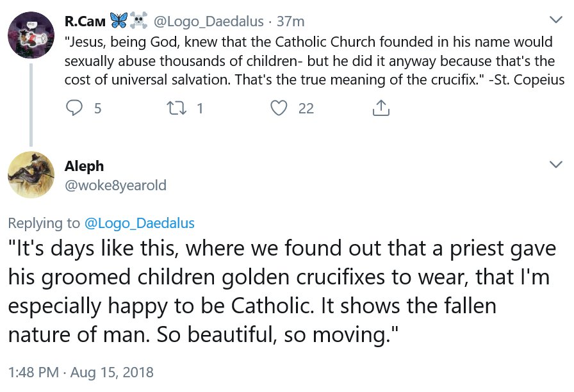Click the Aleph display name
Image resolution: width=574 pixels, height=392 pixels.
(x=84, y=166)
